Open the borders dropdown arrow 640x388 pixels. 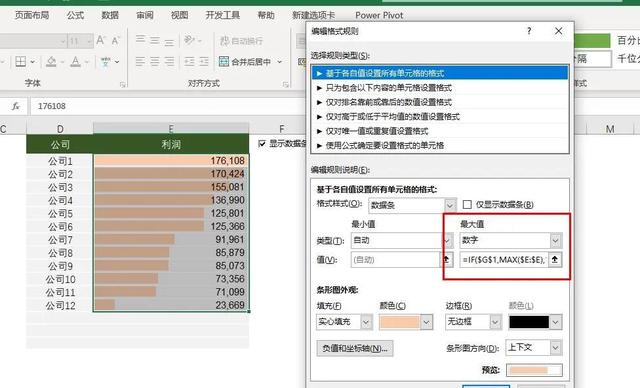click(32, 62)
